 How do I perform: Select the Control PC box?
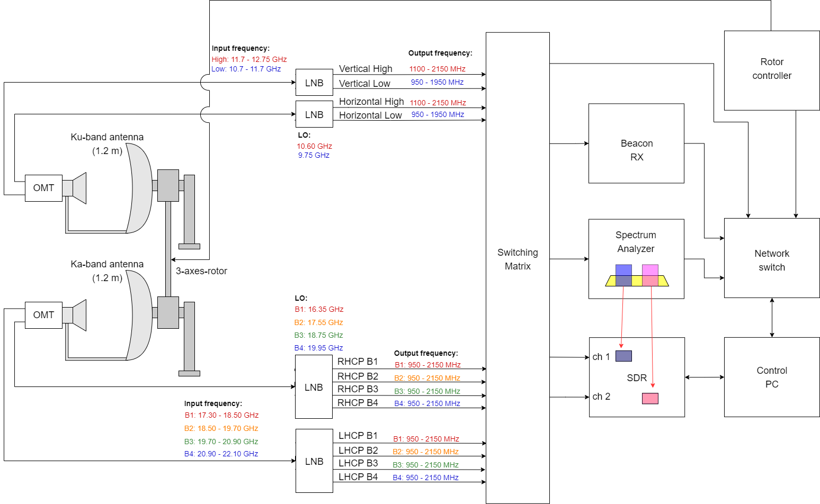tap(772, 377)
